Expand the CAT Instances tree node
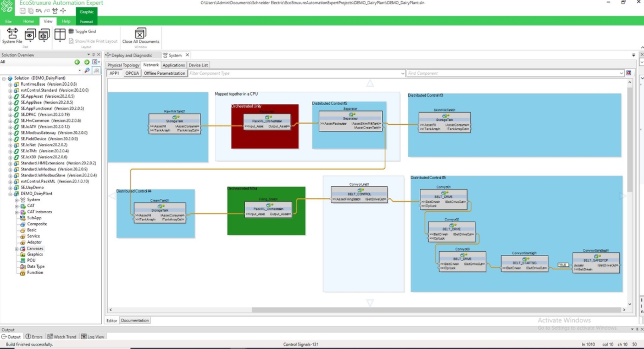 pyautogui.click(x=16, y=212)
